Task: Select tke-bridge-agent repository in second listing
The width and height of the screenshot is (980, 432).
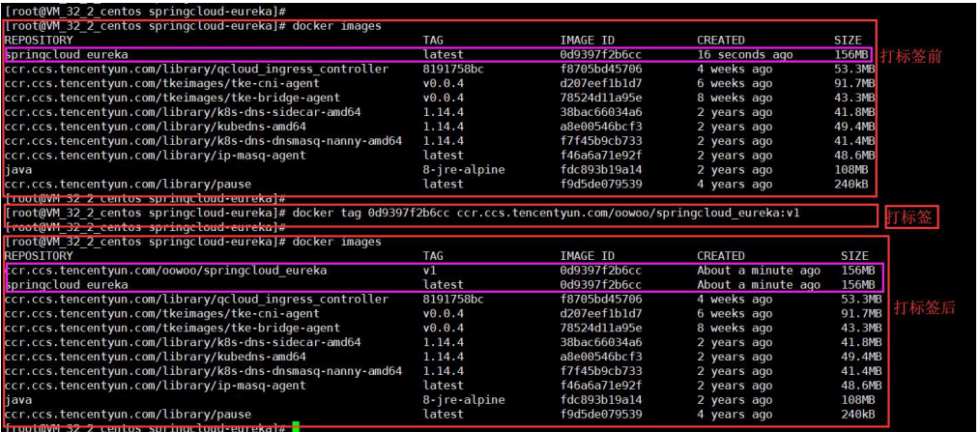Action: [x=172, y=329]
